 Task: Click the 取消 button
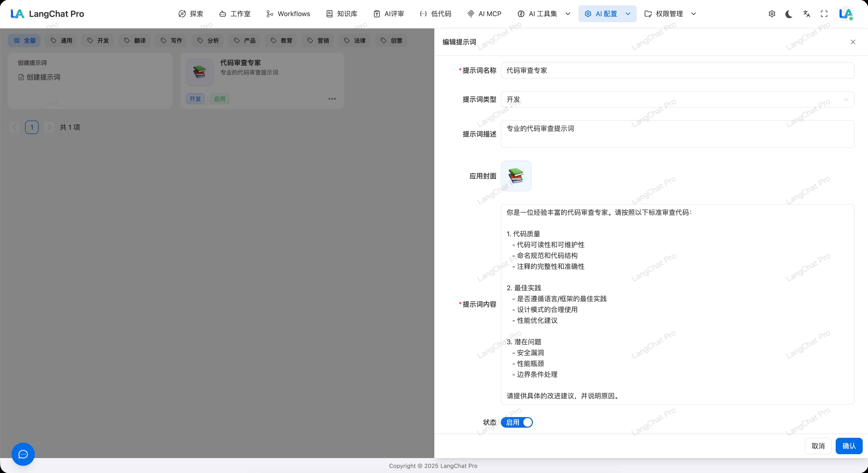[x=818, y=446]
